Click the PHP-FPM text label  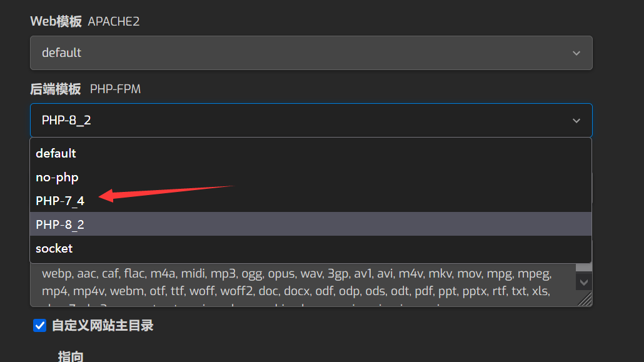click(x=116, y=89)
